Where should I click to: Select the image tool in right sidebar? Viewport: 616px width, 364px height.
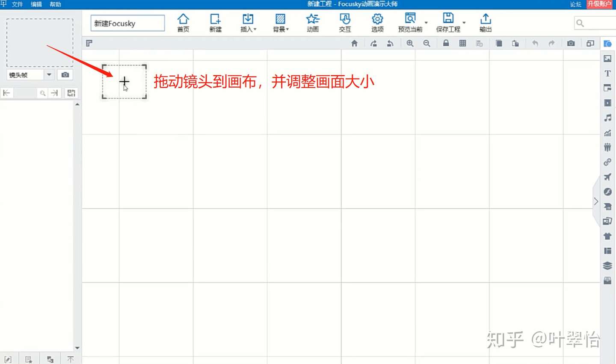[607, 59]
